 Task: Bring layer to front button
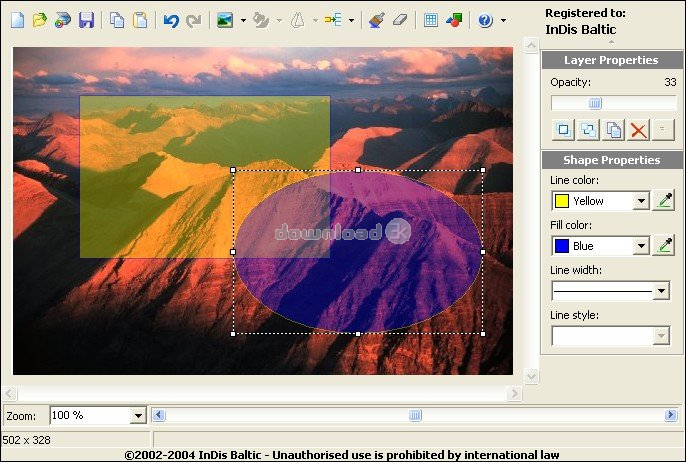coord(563,130)
